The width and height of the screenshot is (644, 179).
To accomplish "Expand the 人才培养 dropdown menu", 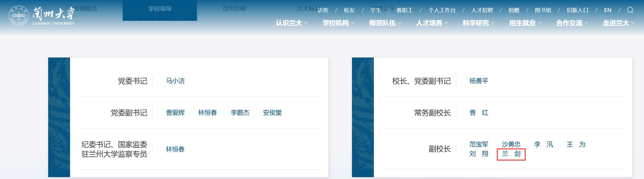I will (432, 23).
